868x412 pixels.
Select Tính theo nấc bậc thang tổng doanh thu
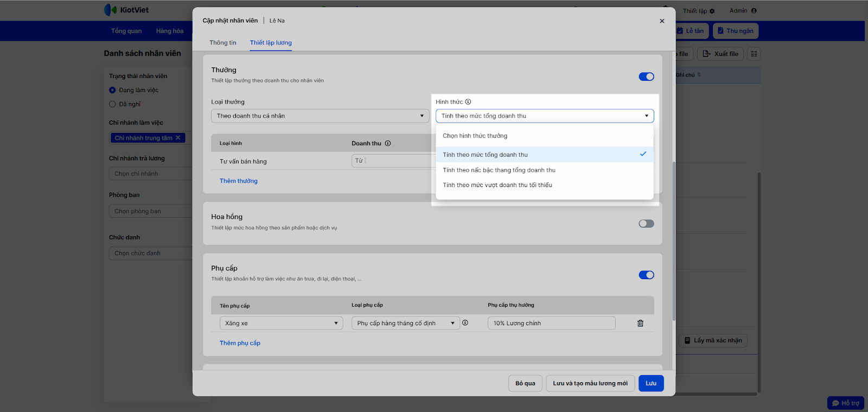click(499, 170)
